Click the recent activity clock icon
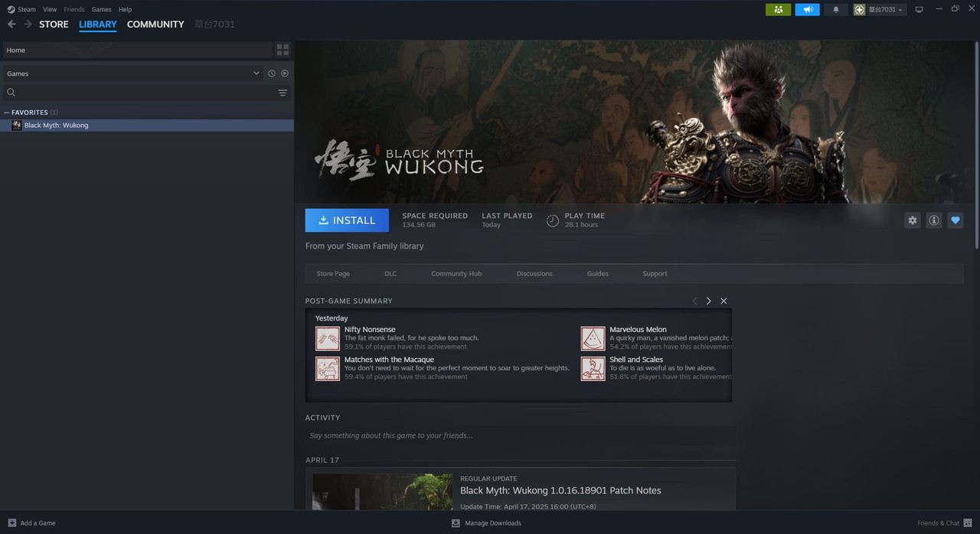 tap(271, 73)
